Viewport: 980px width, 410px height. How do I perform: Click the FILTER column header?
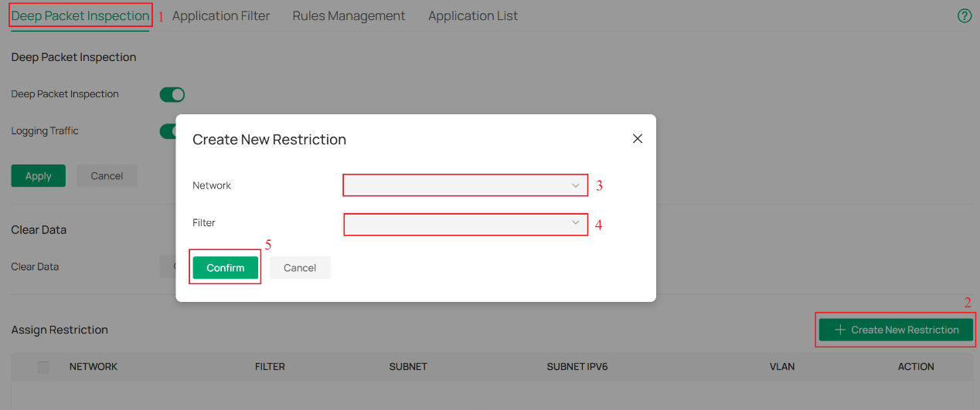[x=270, y=367]
